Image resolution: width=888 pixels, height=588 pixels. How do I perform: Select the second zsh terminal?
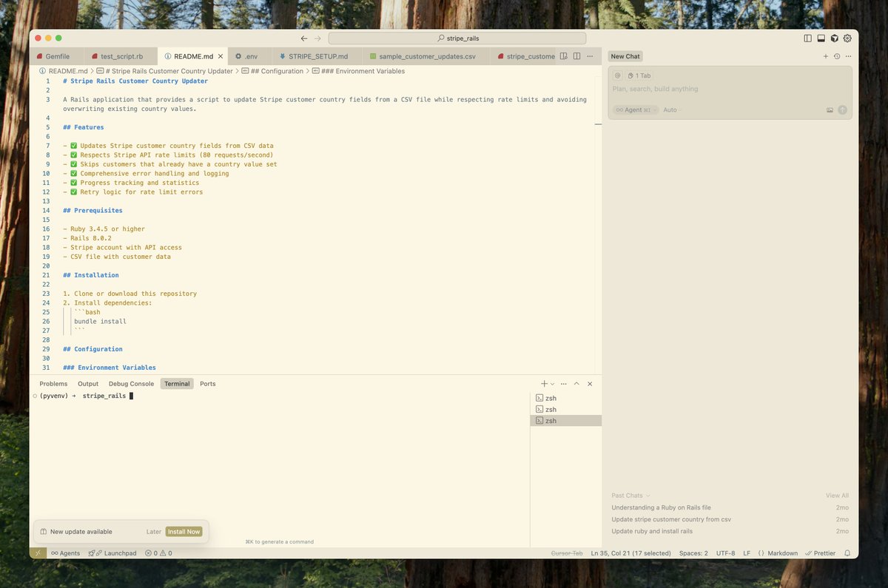(565, 409)
